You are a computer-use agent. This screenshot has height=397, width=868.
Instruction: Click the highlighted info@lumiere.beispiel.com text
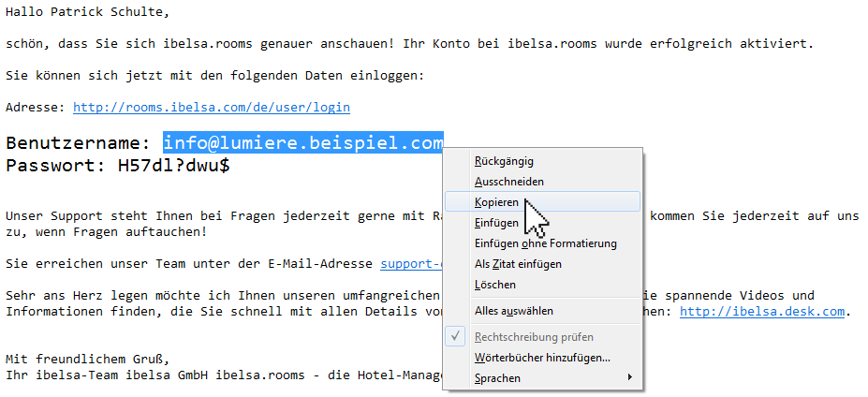pos(302,143)
